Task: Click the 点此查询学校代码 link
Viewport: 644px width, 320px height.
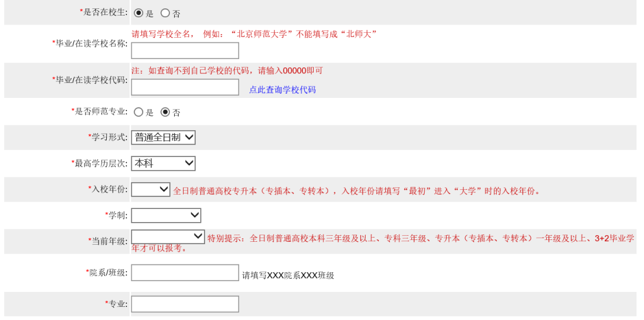Action: pos(282,90)
